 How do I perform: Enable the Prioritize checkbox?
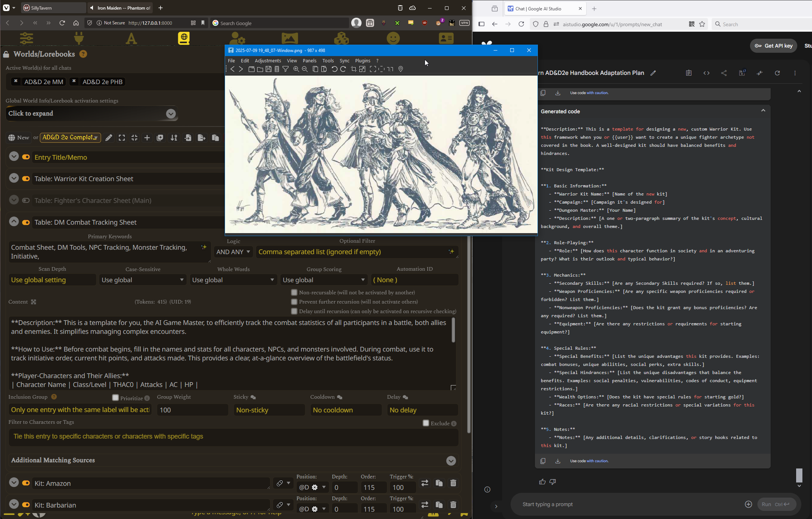(x=115, y=398)
